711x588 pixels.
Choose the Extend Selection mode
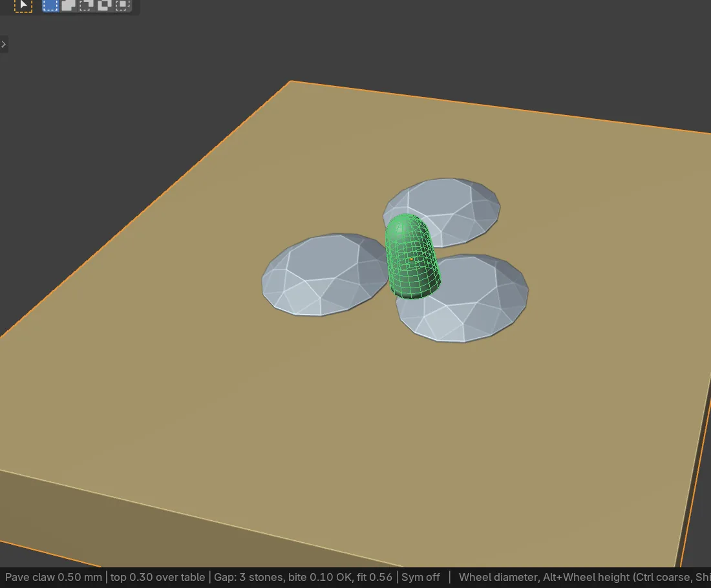[69, 5]
